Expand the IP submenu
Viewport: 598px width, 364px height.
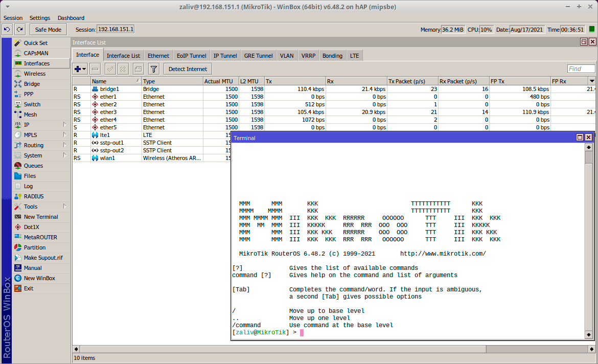tap(41, 125)
